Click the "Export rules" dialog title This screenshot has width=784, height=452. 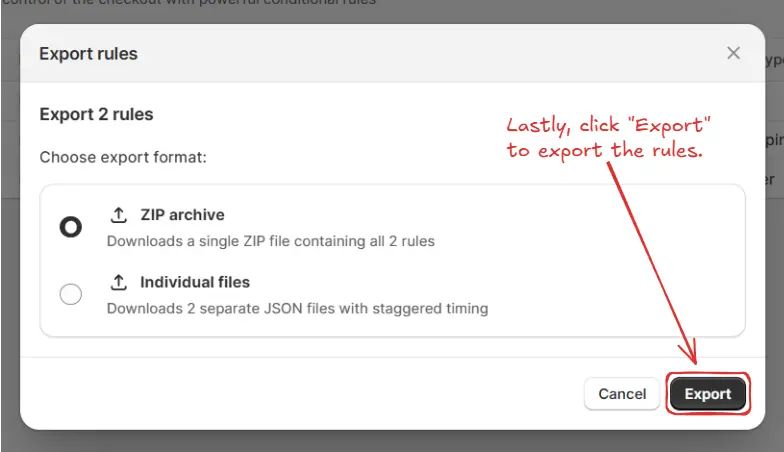click(x=89, y=54)
